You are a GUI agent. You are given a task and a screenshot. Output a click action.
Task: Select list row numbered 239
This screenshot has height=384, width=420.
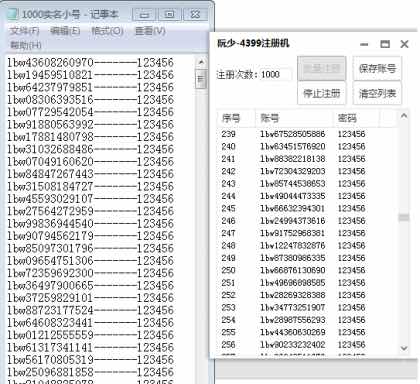tap(307, 134)
